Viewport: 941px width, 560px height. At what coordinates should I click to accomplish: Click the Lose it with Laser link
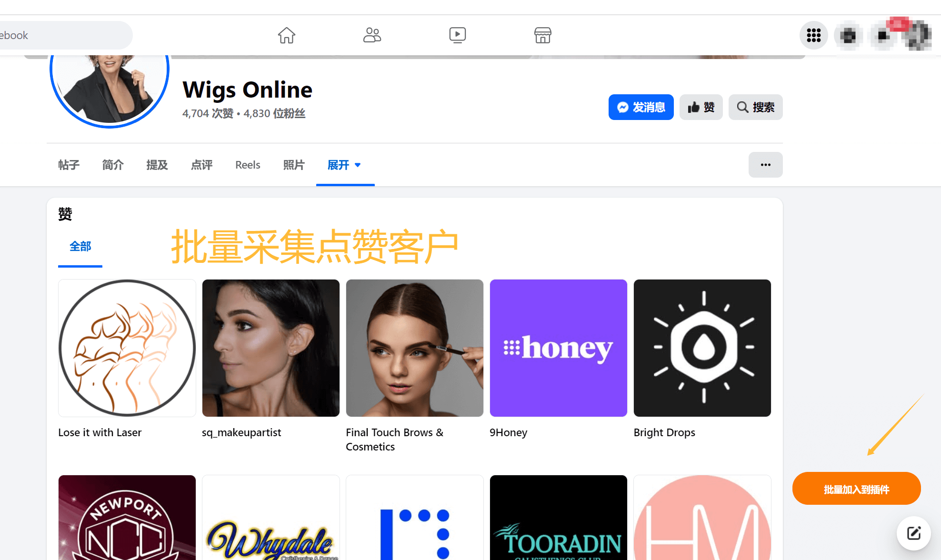pos(100,432)
